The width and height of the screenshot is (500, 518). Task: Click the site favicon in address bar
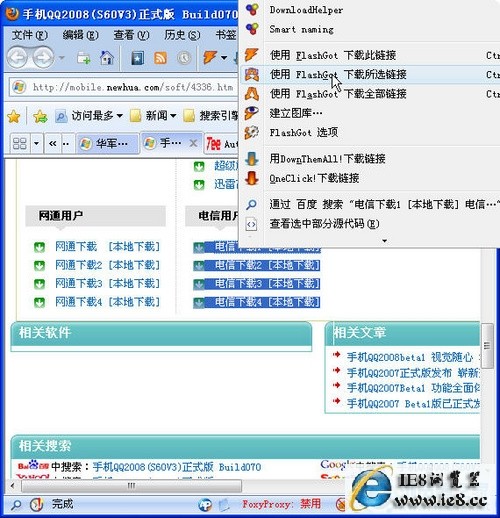pos(19,87)
